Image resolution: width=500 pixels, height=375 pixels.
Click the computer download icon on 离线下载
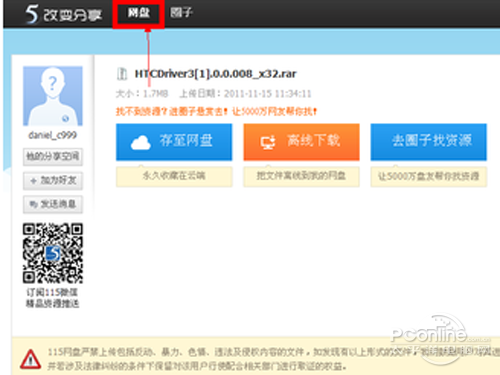pyautogui.click(x=268, y=143)
